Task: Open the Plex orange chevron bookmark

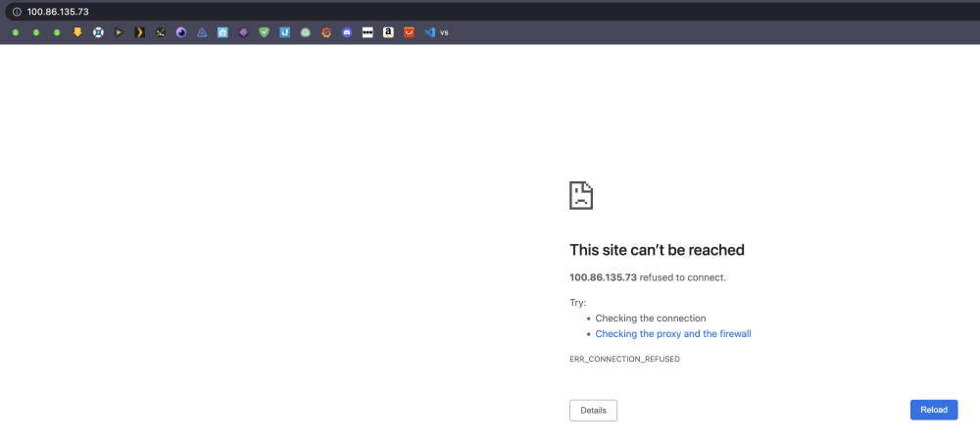Action: (x=139, y=32)
